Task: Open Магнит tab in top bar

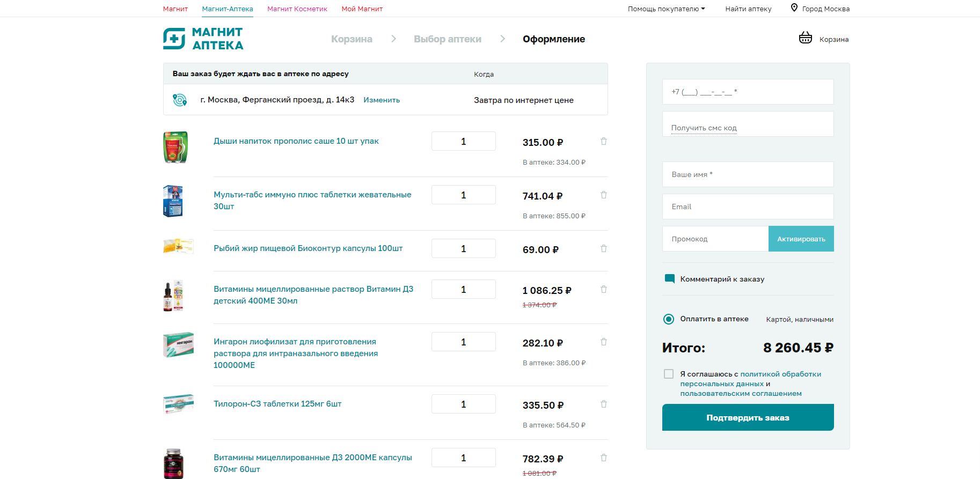Action: click(175, 9)
